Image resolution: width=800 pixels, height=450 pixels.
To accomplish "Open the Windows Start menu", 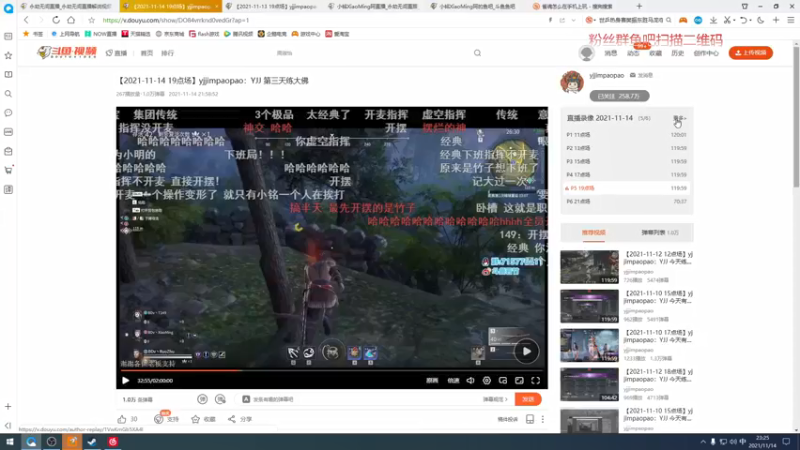I will (x=10, y=442).
